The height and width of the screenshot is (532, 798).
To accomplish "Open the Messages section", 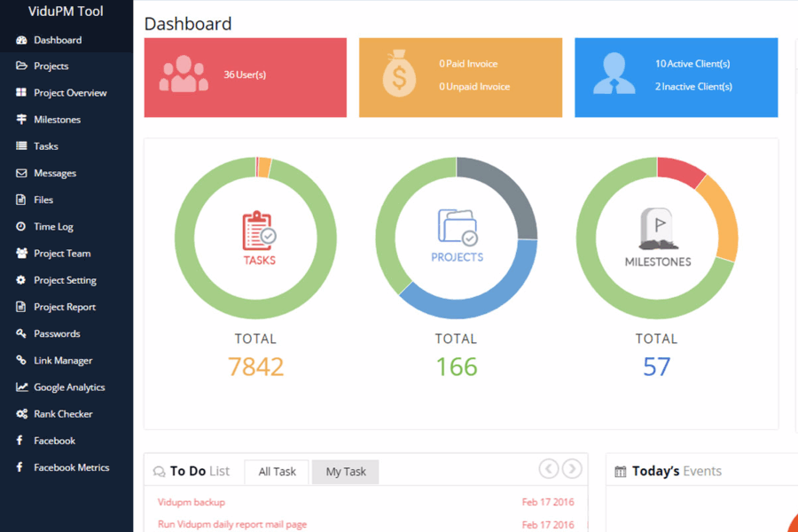I will [55, 173].
